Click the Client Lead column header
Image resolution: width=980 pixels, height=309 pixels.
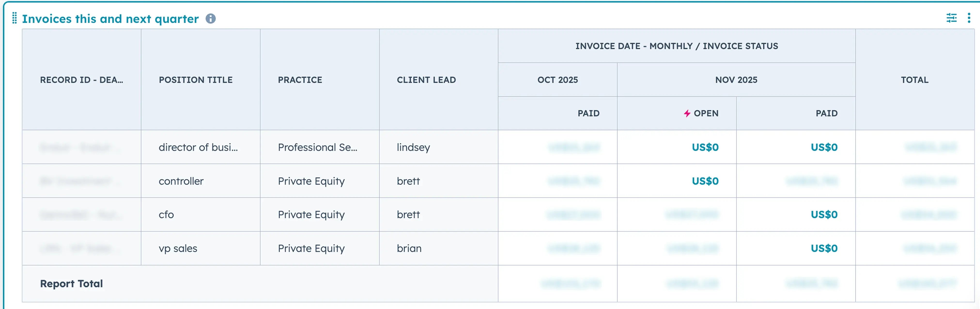(426, 80)
